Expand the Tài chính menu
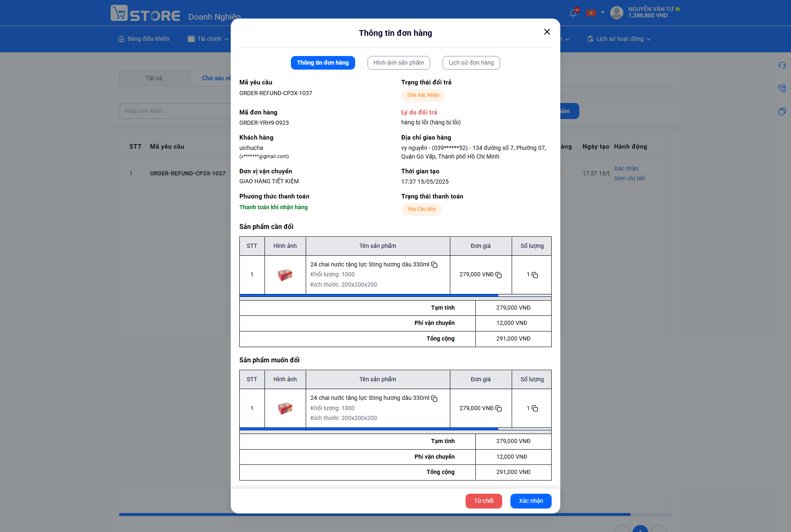Viewport: 791px width, 532px height. 208,39
